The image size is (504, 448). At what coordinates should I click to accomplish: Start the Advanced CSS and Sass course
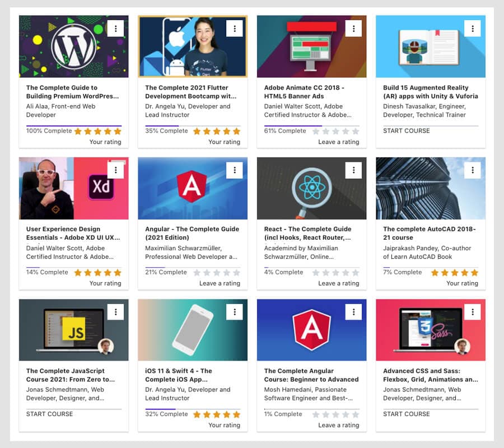(x=405, y=414)
